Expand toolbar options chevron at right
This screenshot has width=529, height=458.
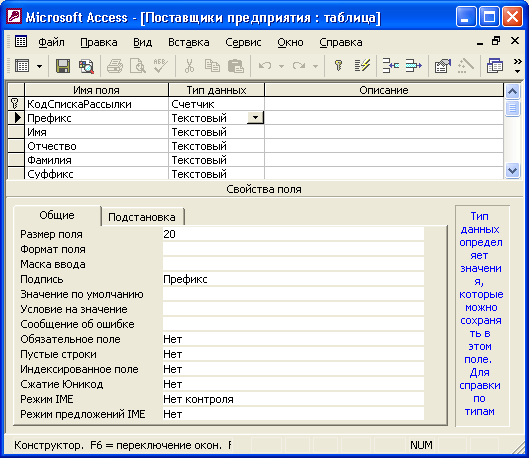pos(517,66)
